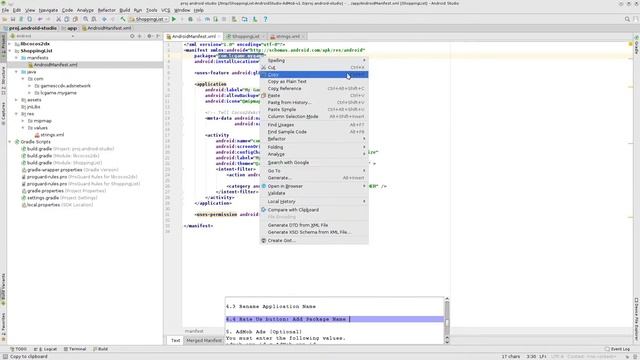Select Create Gist in context menu
The width and height of the screenshot is (640, 360).
[x=314, y=240]
